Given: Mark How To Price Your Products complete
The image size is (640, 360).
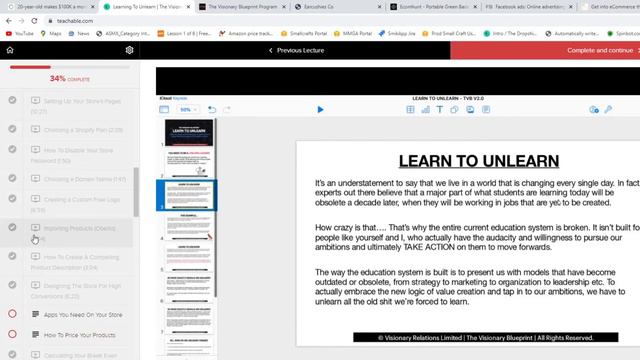Looking at the screenshot, I should coord(12,334).
